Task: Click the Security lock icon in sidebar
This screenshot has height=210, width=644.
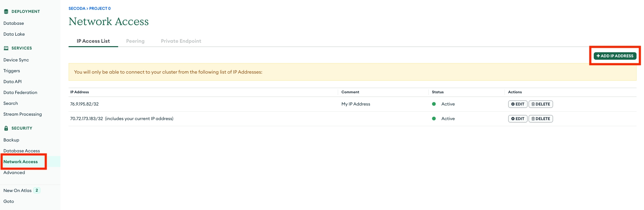Action: point(6,128)
